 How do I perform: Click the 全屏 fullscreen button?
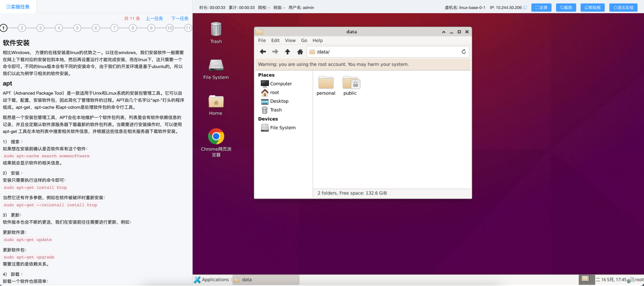pos(541,7)
